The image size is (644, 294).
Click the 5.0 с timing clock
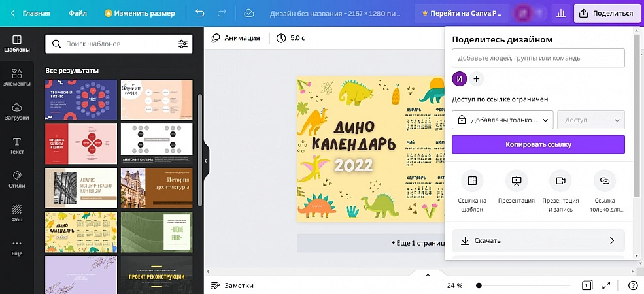click(x=290, y=38)
